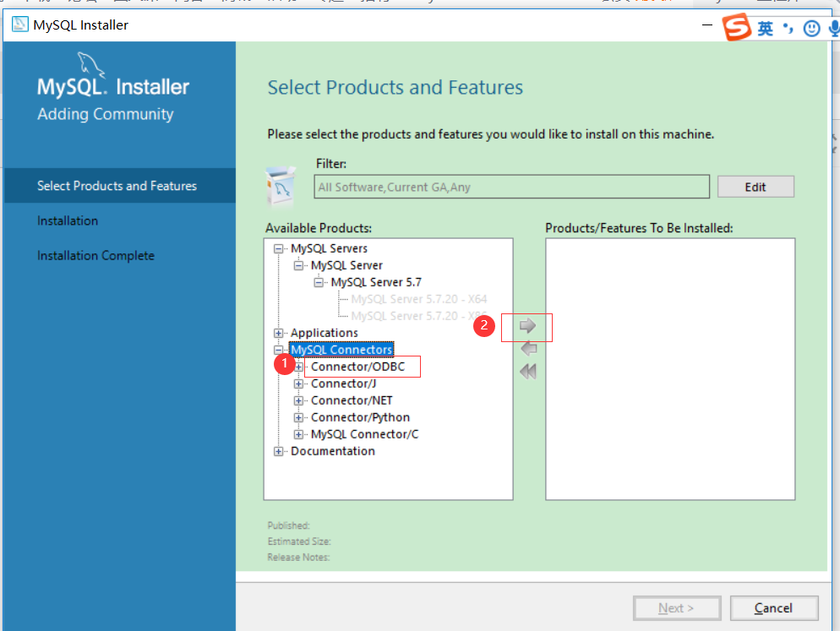Viewport: 840px width, 631px height.
Task: Expand the Connector/NET node
Action: click(298, 400)
